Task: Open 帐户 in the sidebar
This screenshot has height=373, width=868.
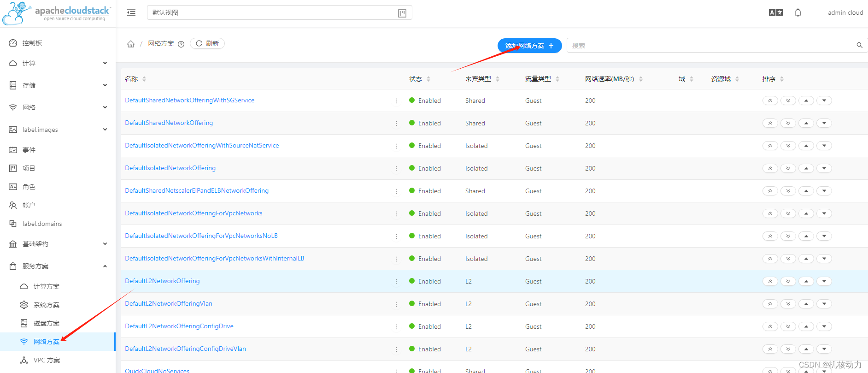Action: point(58,205)
